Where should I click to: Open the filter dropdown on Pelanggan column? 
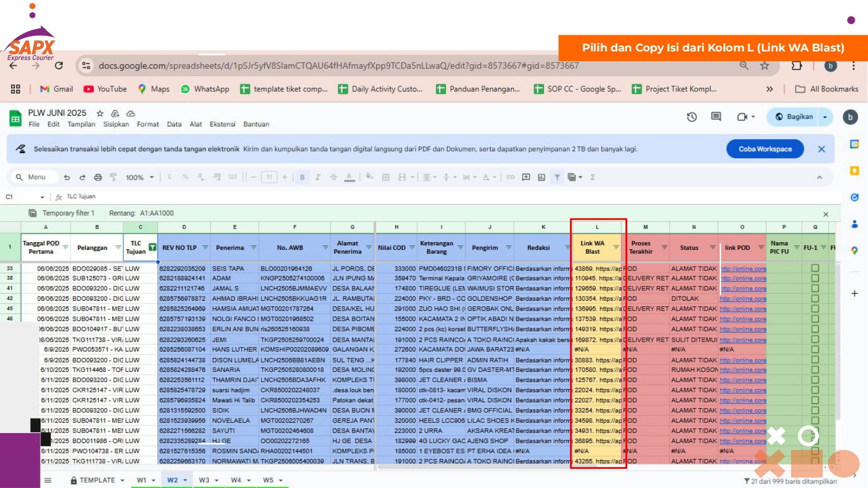118,247
